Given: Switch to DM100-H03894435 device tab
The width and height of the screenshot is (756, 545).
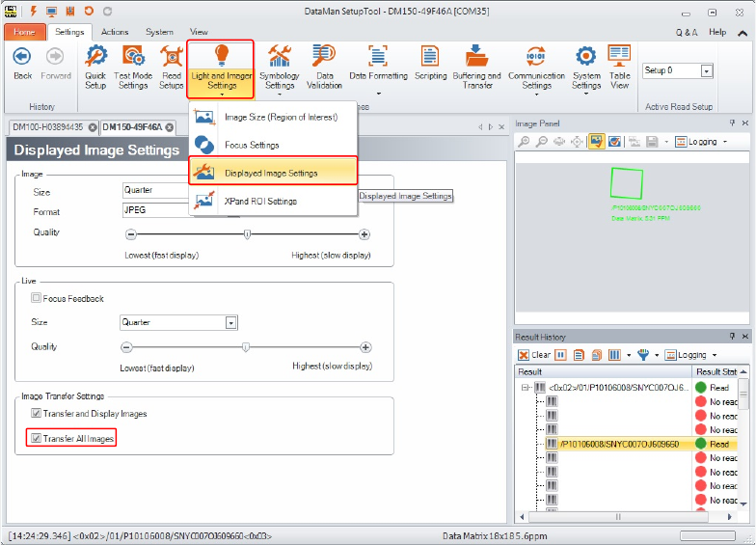Looking at the screenshot, I should point(48,127).
